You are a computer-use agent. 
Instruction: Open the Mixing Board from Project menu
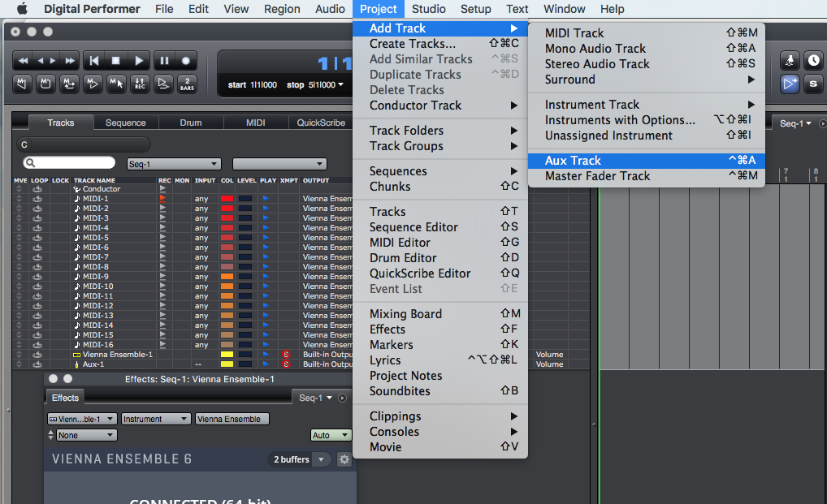(439, 314)
